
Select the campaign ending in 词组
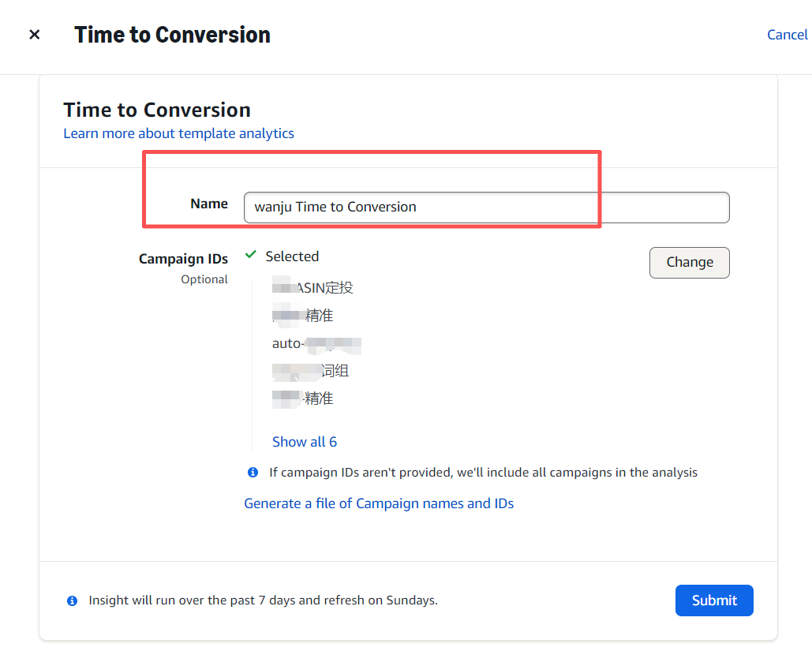311,371
